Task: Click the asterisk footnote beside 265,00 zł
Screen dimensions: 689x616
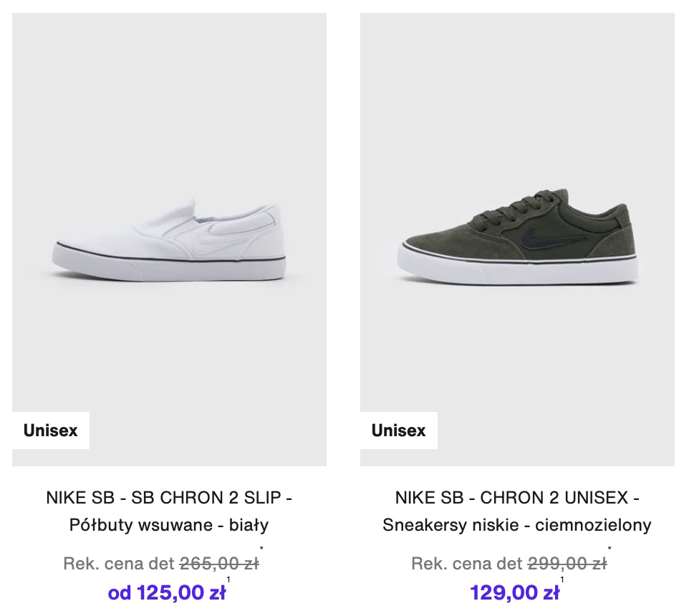Action: [x=261, y=550]
